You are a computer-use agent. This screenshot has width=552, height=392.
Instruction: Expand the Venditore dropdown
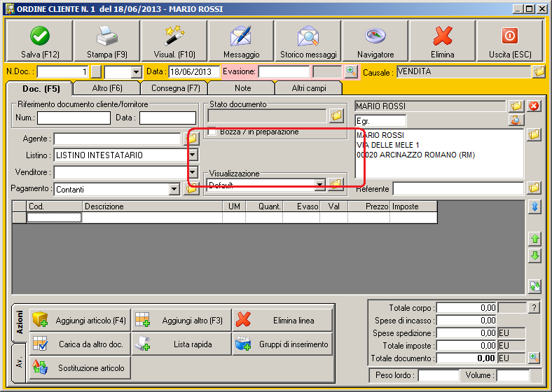[193, 172]
